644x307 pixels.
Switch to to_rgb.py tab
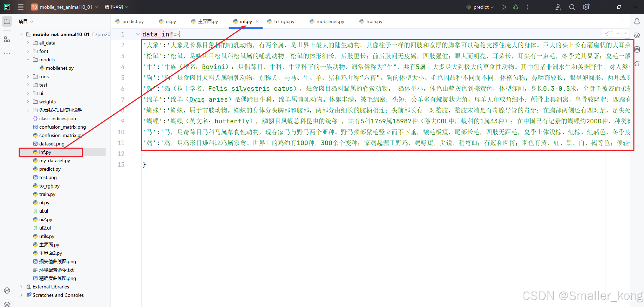pos(281,21)
